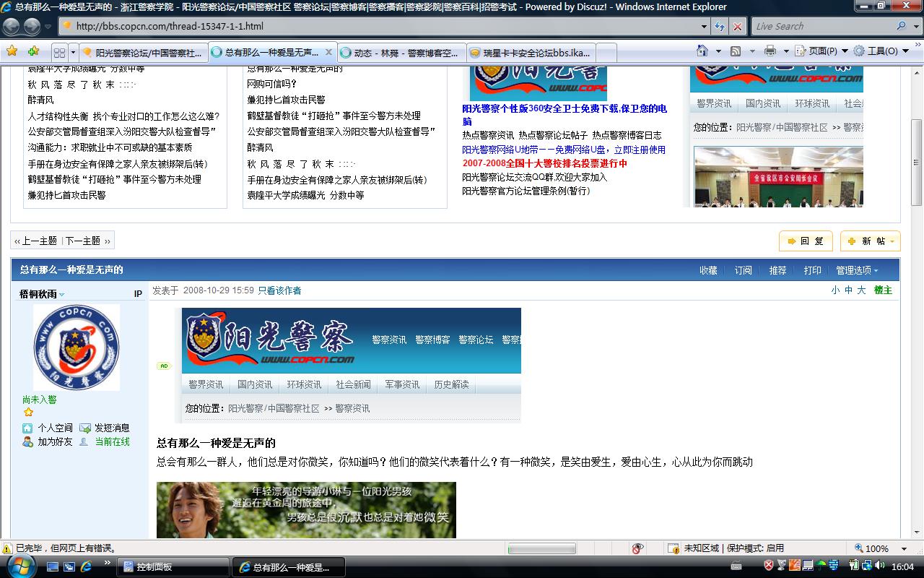The height and width of the screenshot is (578, 924).
Task: Stop loading with the red X button
Action: [x=737, y=26]
